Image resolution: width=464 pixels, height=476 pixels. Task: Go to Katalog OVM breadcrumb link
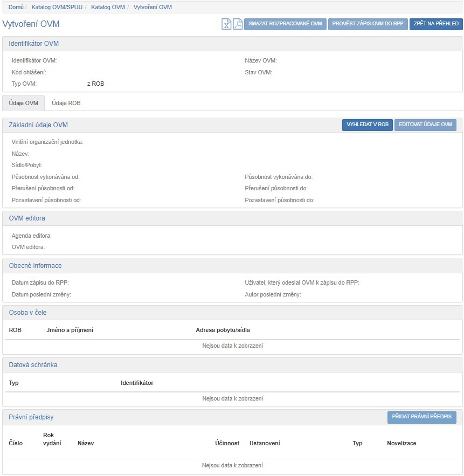[x=108, y=8]
